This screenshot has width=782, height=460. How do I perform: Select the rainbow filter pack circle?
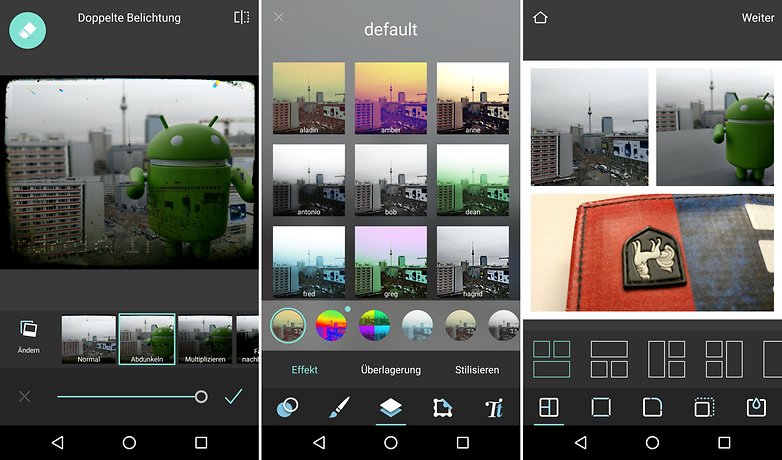tap(331, 325)
